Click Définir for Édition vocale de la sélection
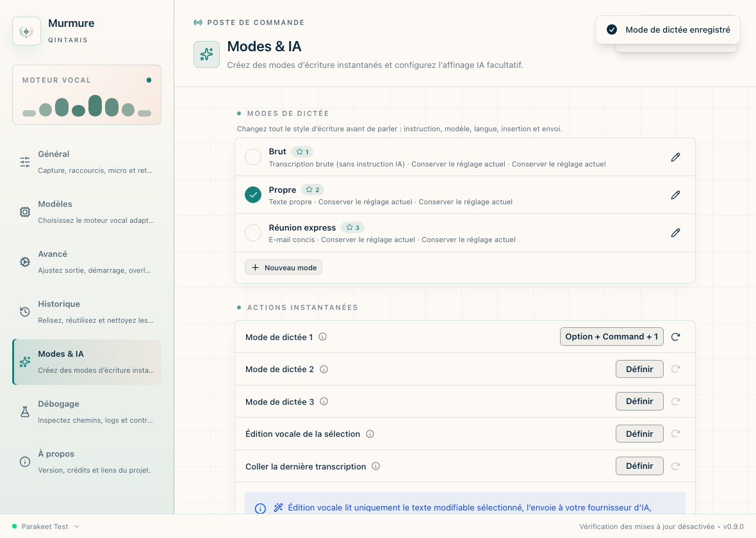 pos(639,434)
